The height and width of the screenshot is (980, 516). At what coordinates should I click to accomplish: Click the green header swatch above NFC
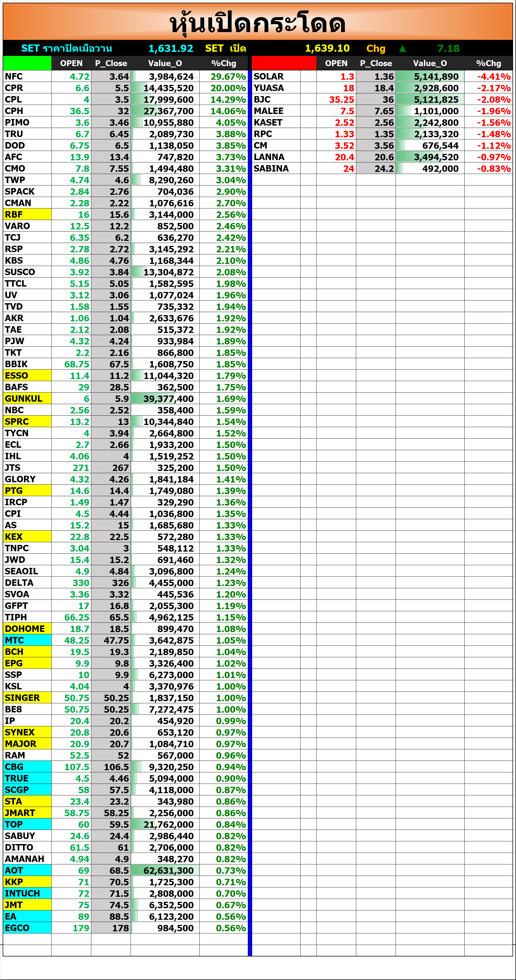27,63
